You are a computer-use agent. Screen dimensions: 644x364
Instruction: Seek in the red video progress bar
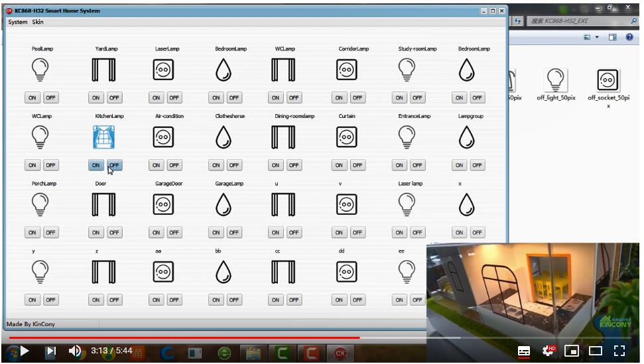coord(199,337)
